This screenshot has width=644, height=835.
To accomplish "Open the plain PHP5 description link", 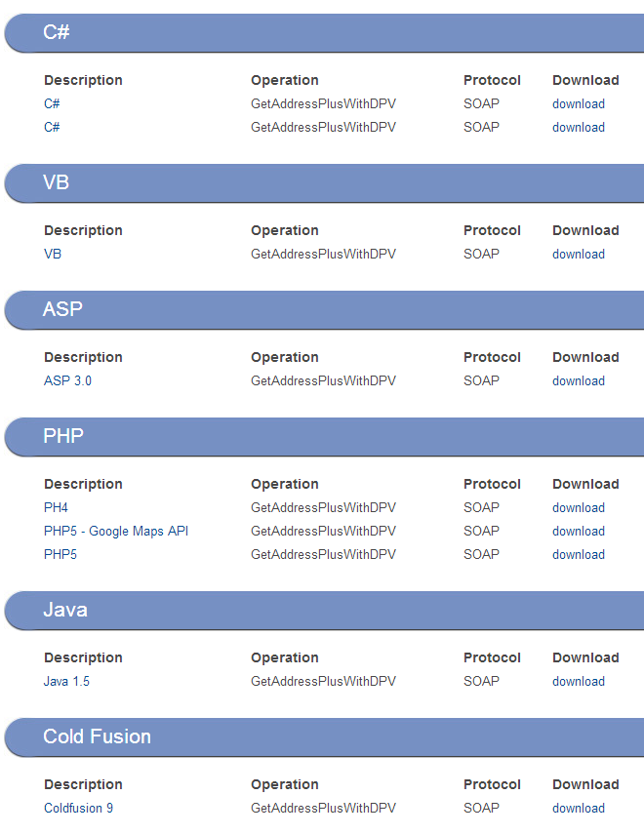I will [60, 554].
